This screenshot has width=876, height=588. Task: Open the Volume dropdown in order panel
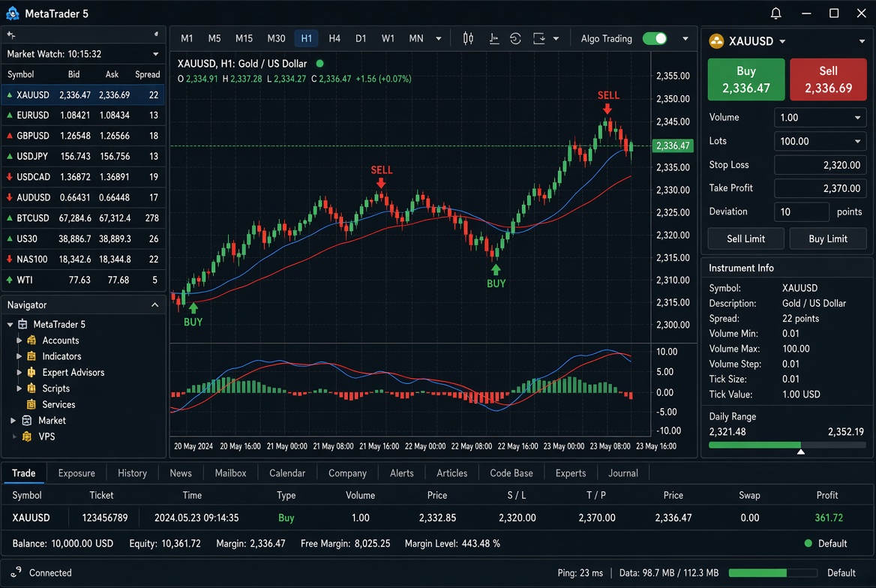(857, 118)
